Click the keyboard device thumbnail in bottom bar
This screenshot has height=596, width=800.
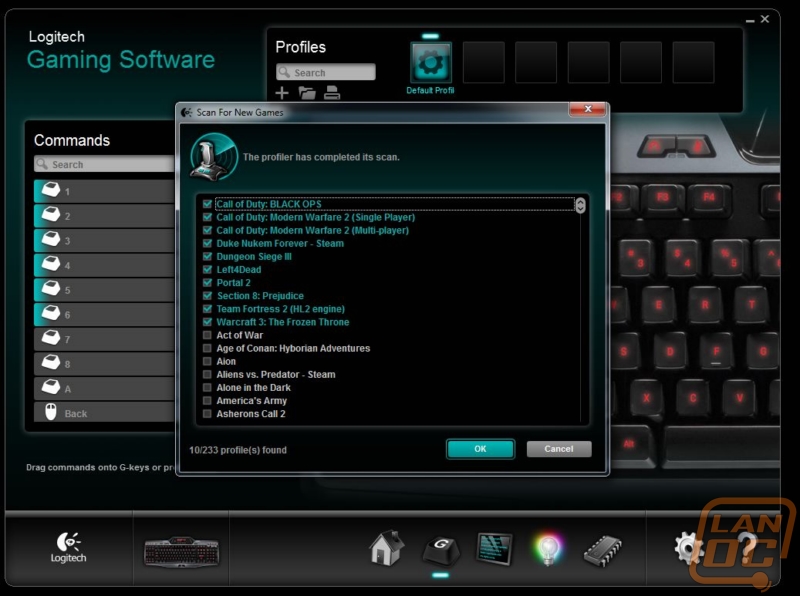click(x=182, y=552)
